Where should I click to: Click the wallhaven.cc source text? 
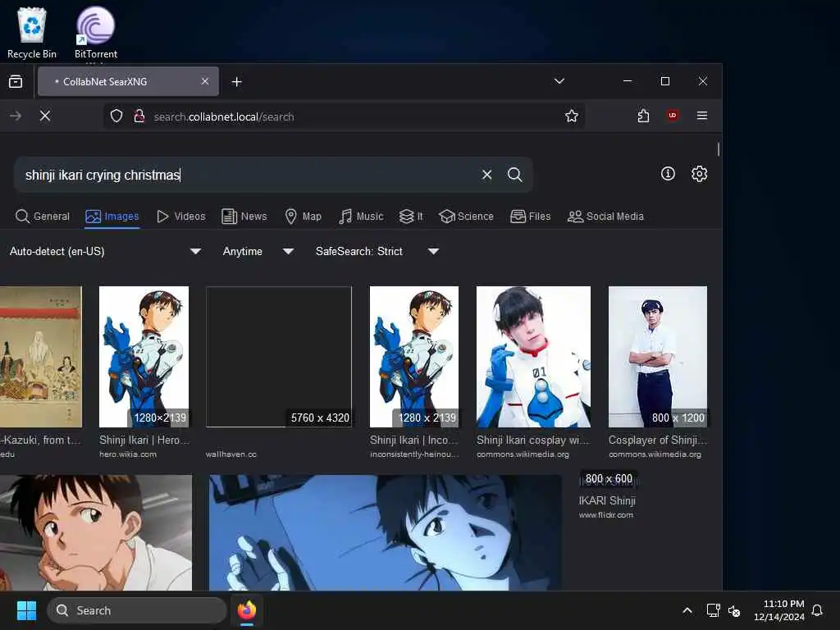click(231, 454)
